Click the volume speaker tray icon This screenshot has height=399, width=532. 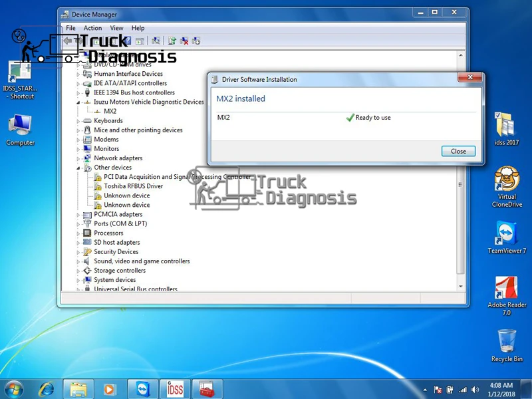pos(475,390)
